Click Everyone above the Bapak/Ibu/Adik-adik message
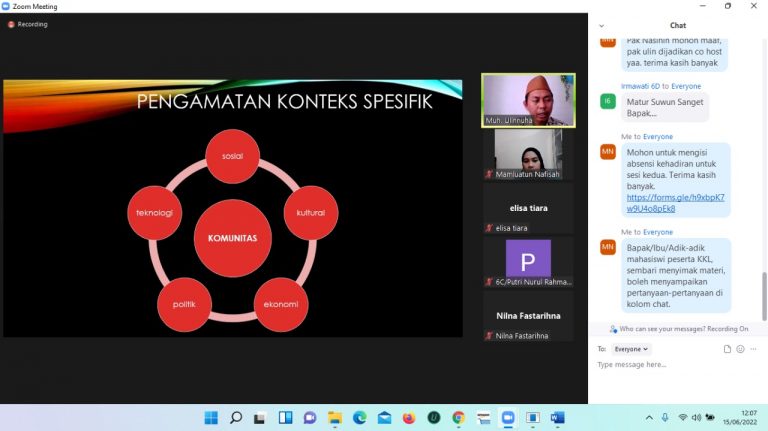Screen dimensions: 768x431 point(658,232)
